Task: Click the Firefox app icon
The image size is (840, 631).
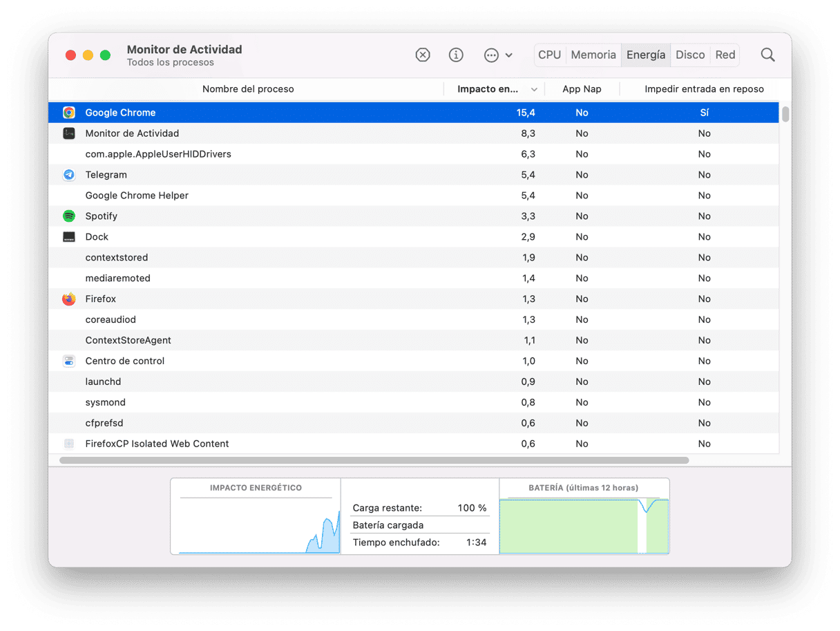Action: pyautogui.click(x=69, y=299)
